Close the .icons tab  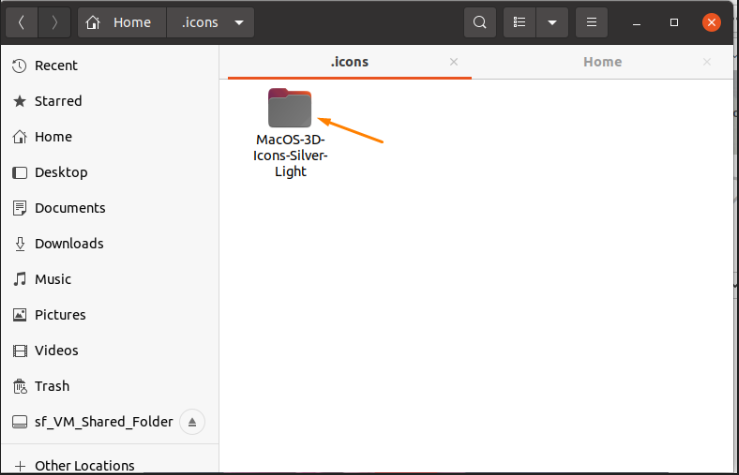click(x=453, y=62)
